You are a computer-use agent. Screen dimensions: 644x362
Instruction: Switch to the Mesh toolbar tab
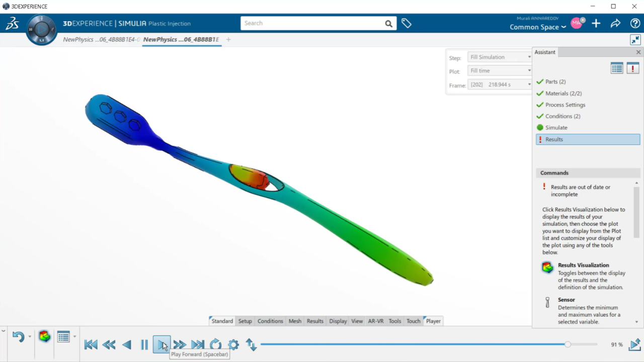295,321
